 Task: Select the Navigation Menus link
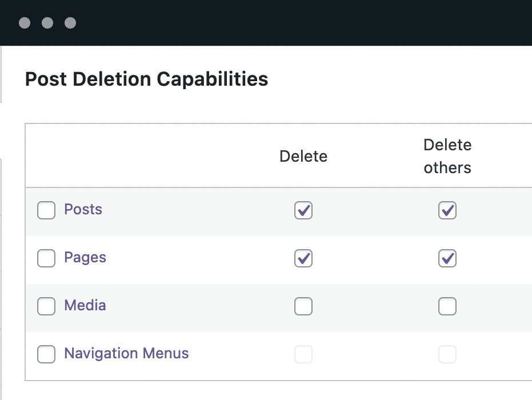point(126,353)
